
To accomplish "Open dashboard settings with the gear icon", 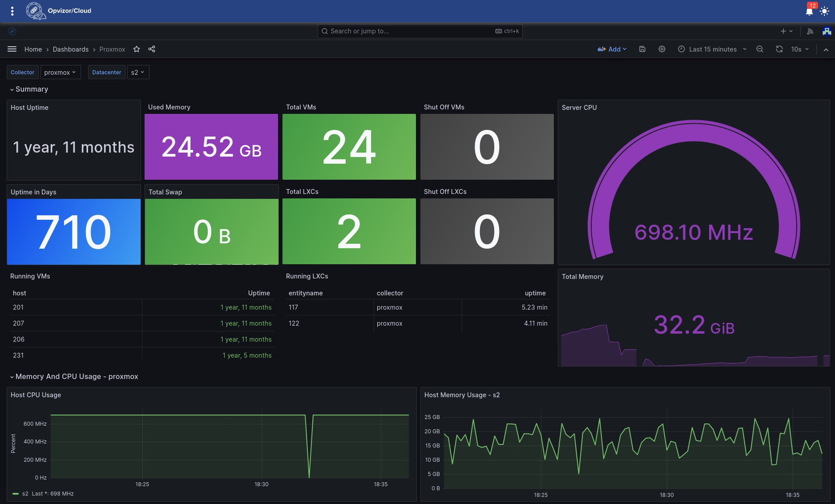I will click(662, 49).
